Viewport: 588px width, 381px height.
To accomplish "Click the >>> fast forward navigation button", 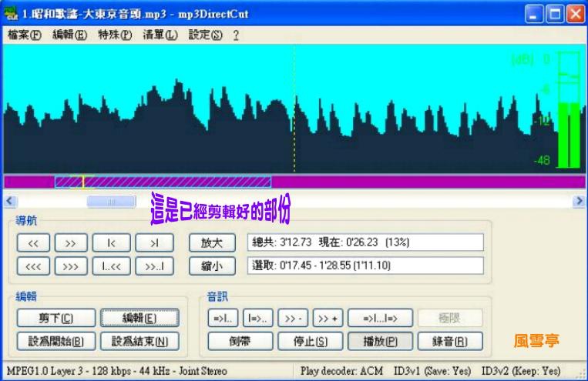I will pos(71,266).
